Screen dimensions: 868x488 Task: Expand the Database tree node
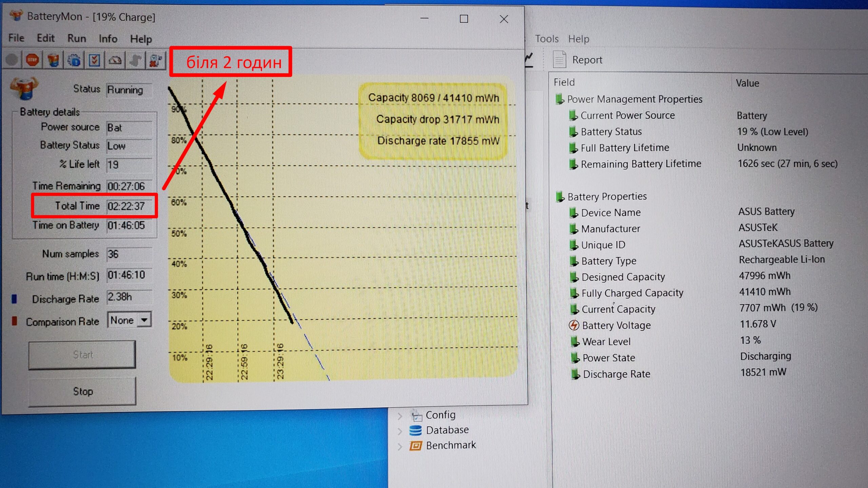(400, 431)
